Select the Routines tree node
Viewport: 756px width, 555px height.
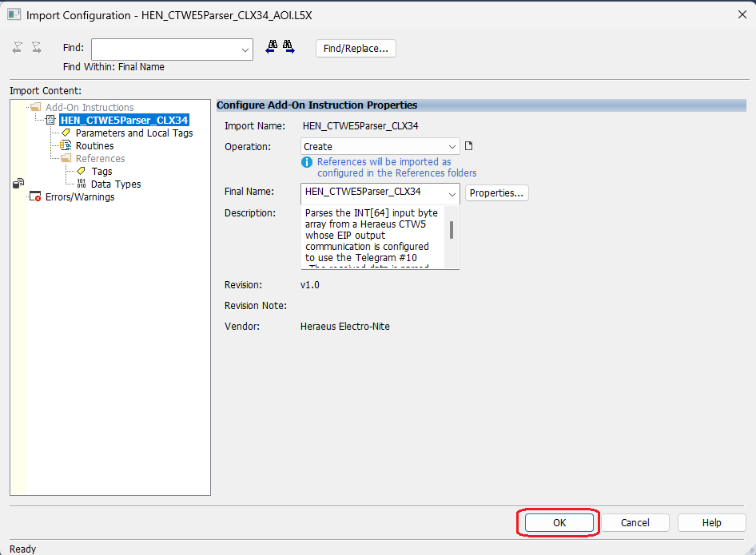tap(94, 145)
